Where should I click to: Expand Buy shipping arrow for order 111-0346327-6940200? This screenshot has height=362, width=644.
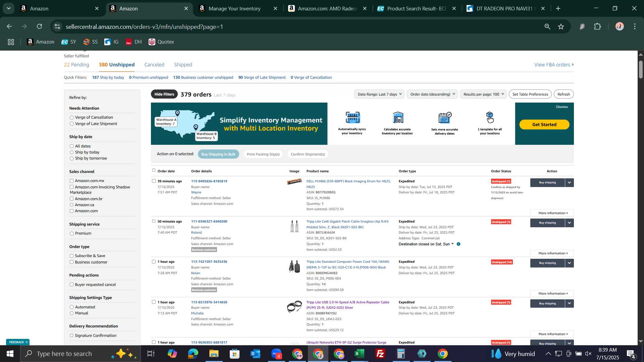click(570, 223)
